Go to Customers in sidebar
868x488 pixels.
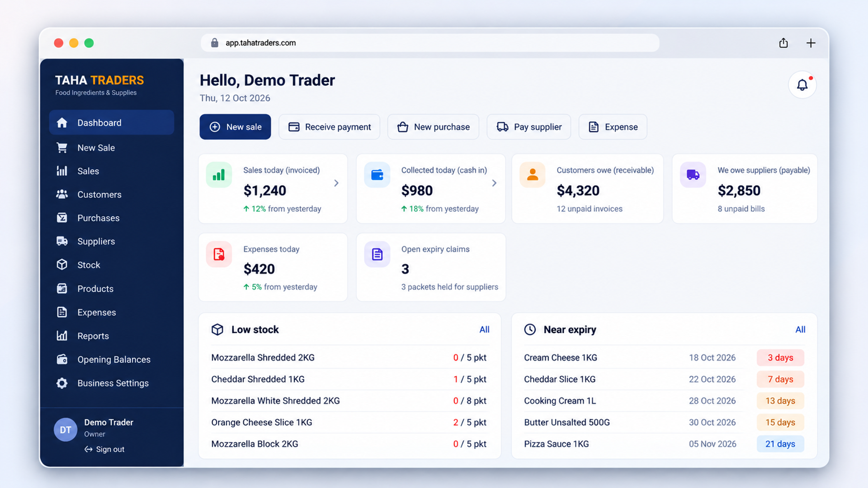coord(111,194)
